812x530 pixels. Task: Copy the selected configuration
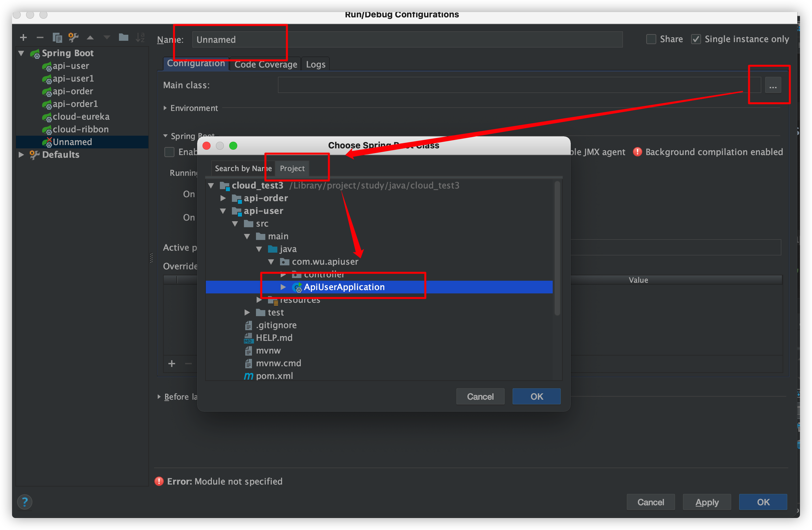[x=57, y=37]
